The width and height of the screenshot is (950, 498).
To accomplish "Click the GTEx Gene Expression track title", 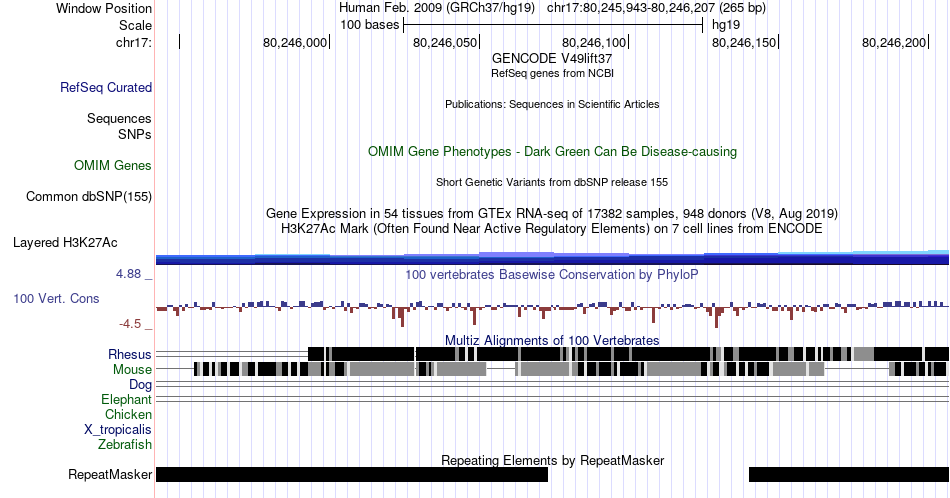I will (552, 213).
